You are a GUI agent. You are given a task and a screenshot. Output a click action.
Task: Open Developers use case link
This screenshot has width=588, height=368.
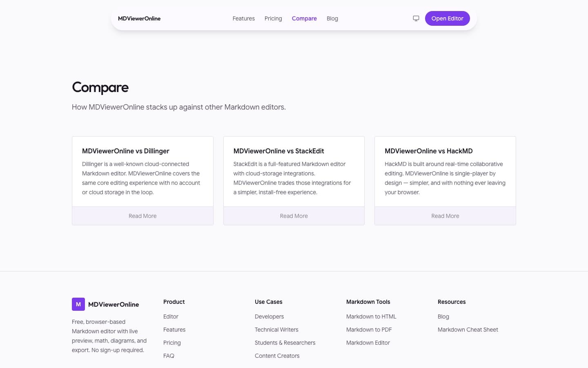pos(269,316)
